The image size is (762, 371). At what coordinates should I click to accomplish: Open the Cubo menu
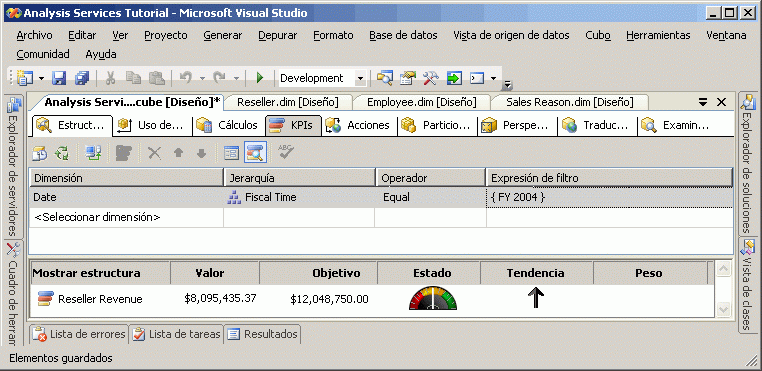(598, 35)
